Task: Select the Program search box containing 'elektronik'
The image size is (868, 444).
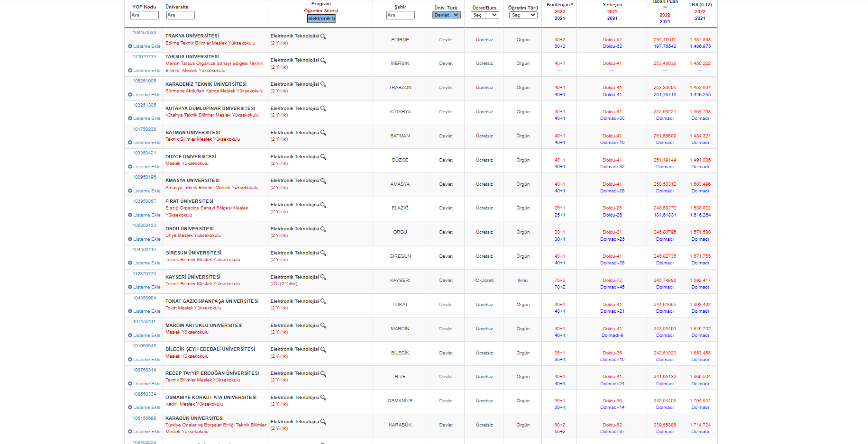Action: click(321, 18)
